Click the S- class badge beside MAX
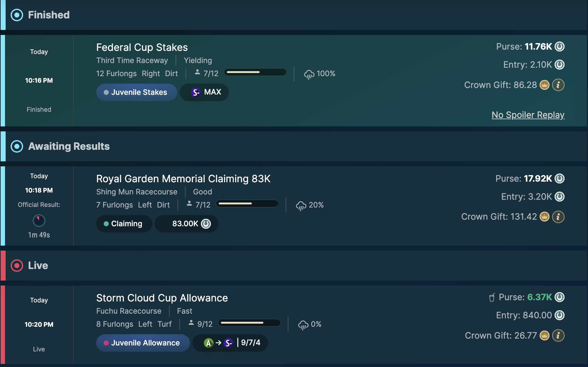This screenshot has height=367, width=588. pos(196,92)
